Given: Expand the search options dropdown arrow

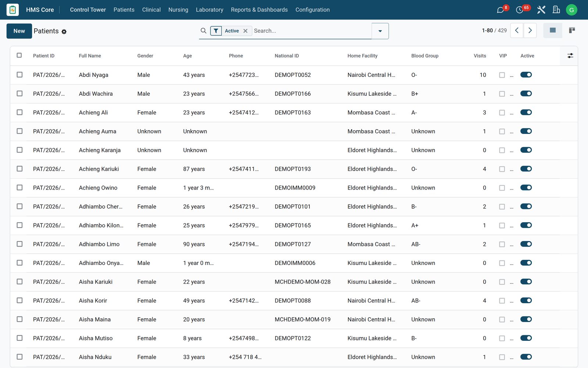Looking at the screenshot, I should [x=380, y=31].
